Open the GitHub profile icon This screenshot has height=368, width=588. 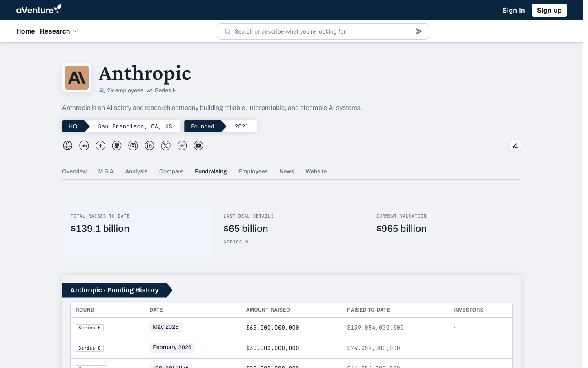point(117,146)
